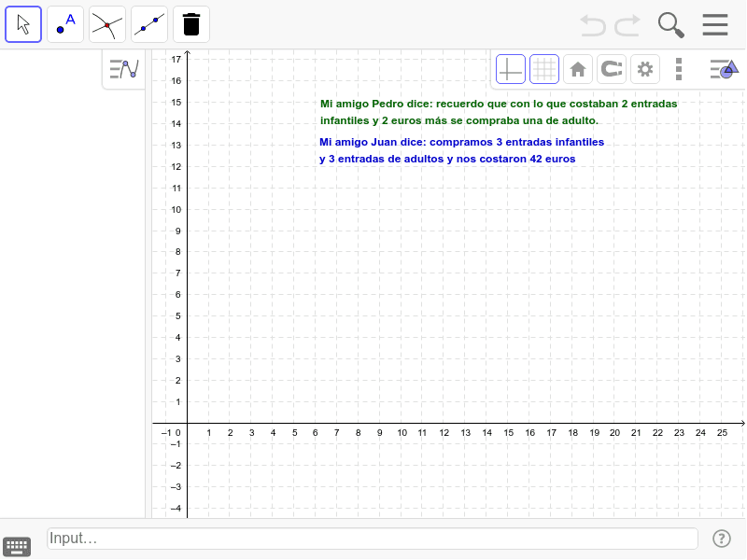
Task: Click the Home standard view button
Action: coord(578,69)
